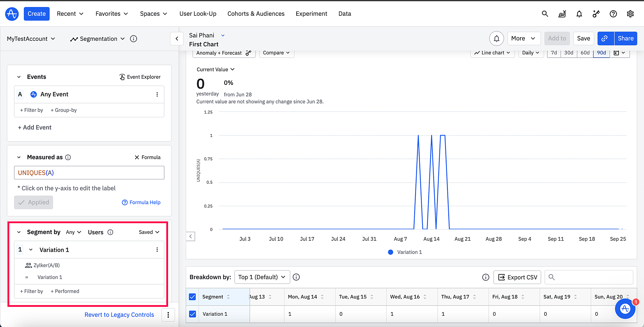
Task: Click the chart alert bell icon
Action: pyautogui.click(x=497, y=39)
